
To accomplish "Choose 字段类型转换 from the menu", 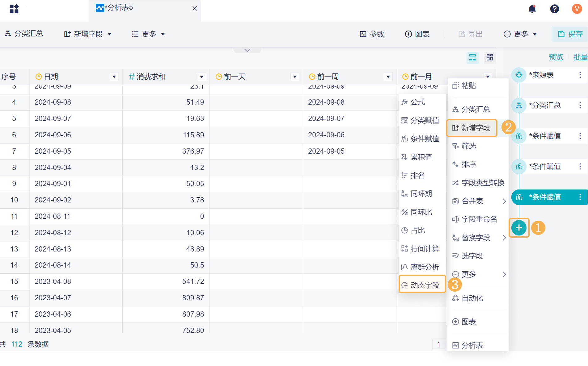I will 478,183.
